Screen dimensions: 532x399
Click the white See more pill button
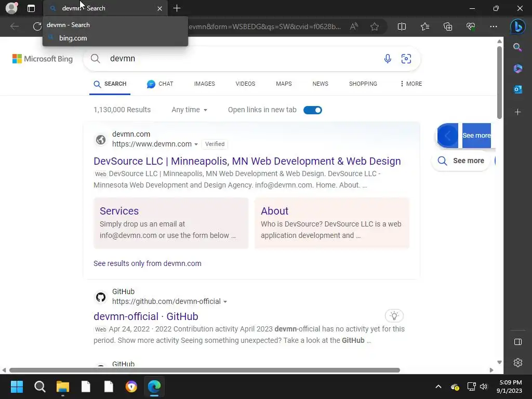461,161
